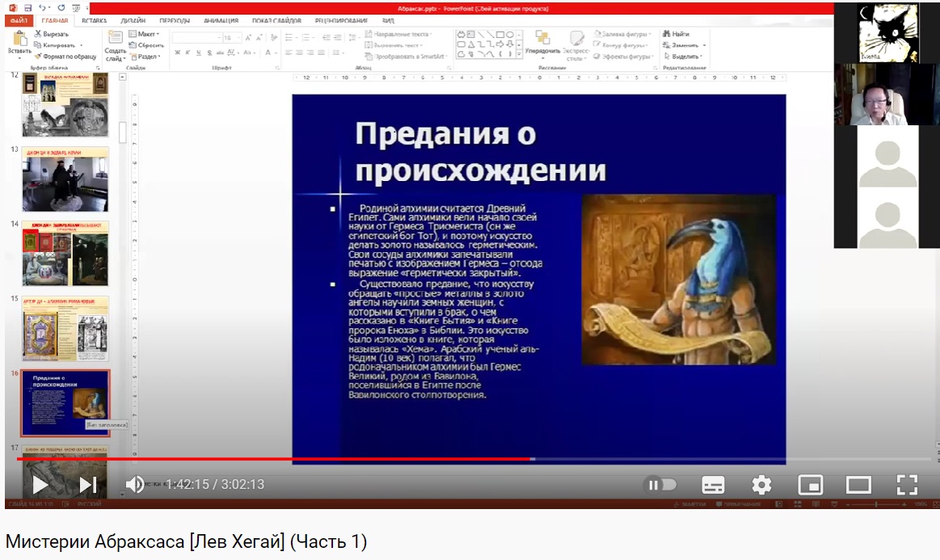Select slide 13 thumbnail in slide panel
940x560 pixels.
(x=65, y=179)
